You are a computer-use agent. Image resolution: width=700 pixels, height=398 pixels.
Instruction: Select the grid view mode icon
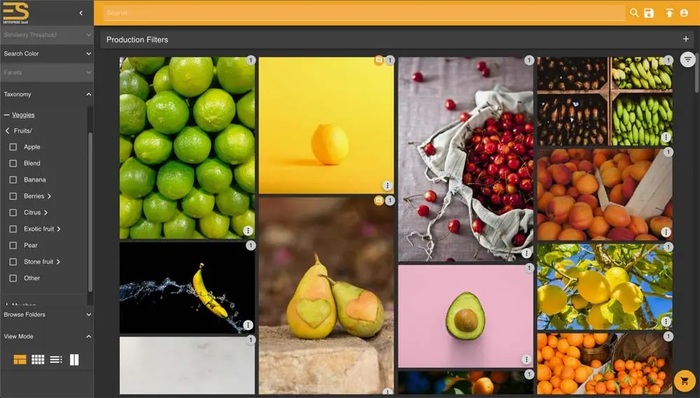38,360
